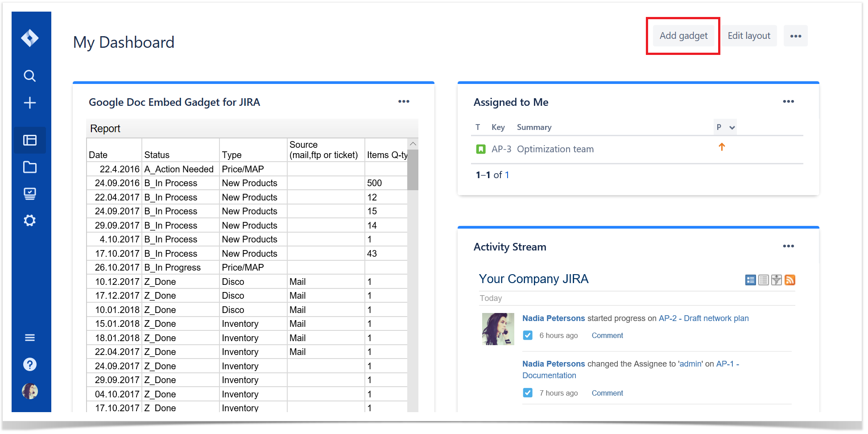Switch activity stream to full view icon
Screen dimensions: 868x434
[x=751, y=280]
